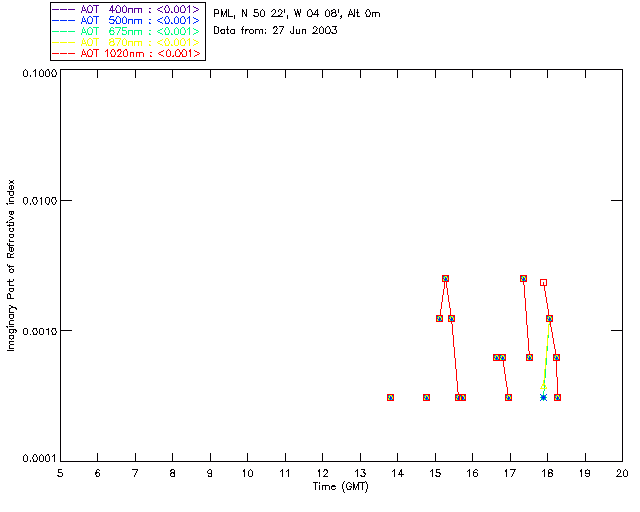Click the 0.0001 y-axis tick label
This screenshot has width=640, height=512.
(40, 459)
